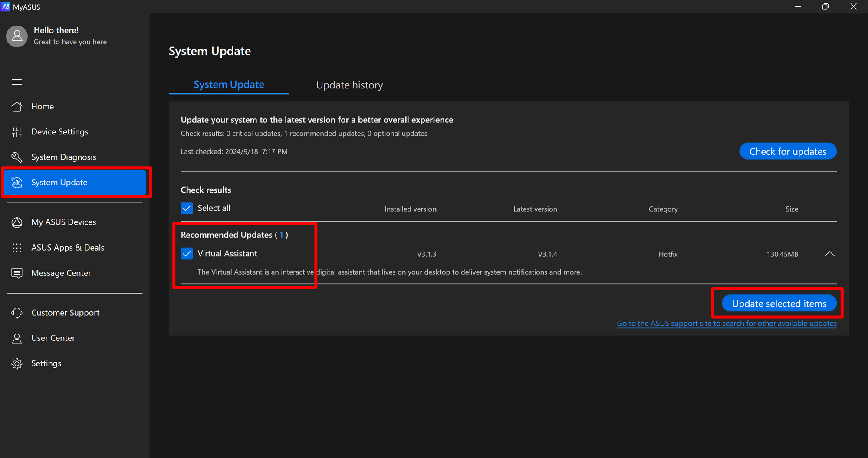
Task: Open Settings from sidebar
Action: coord(75,363)
